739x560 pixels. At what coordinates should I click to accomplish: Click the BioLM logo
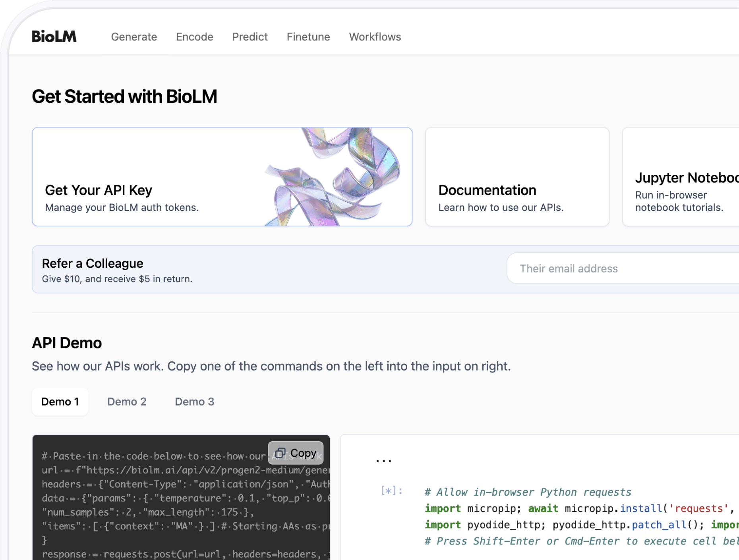54,37
